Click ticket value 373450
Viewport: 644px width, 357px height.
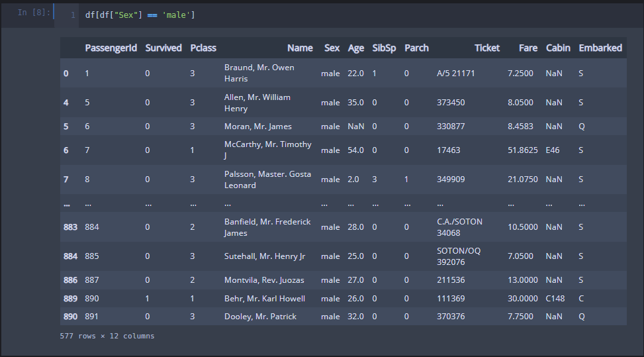(451, 103)
